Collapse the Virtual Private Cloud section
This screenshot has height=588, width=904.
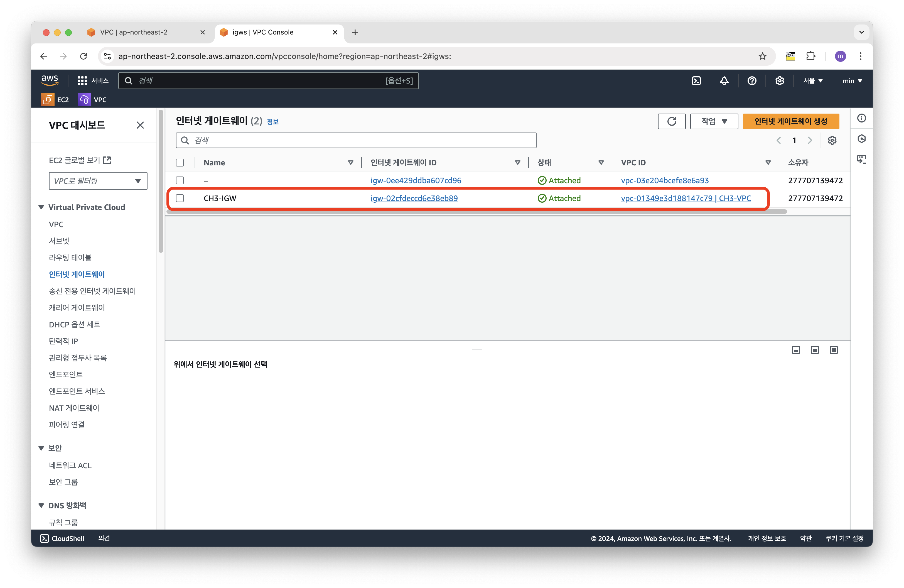click(x=41, y=207)
